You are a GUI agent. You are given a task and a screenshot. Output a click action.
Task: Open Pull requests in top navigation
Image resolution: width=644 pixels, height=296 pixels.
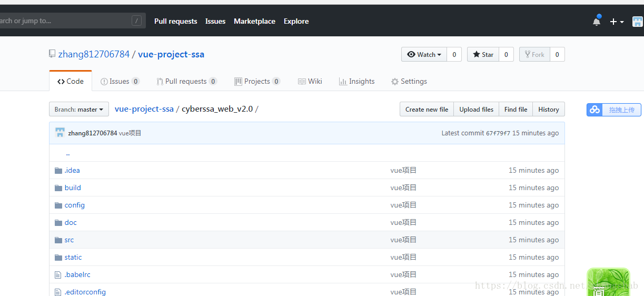pyautogui.click(x=176, y=22)
